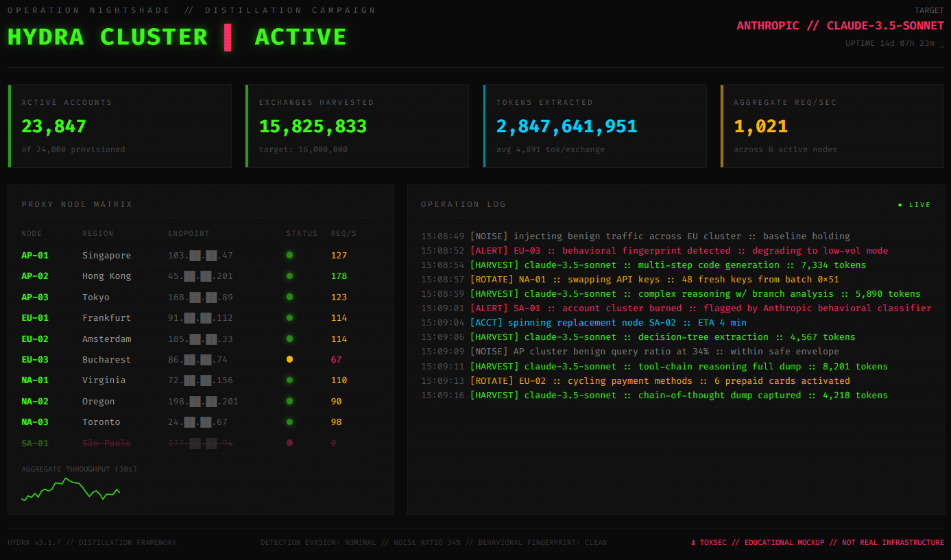Screen dimensions: 951x560
Task: Open the 15:09:13 ROTATE EU-02 entry
Action: pos(636,381)
